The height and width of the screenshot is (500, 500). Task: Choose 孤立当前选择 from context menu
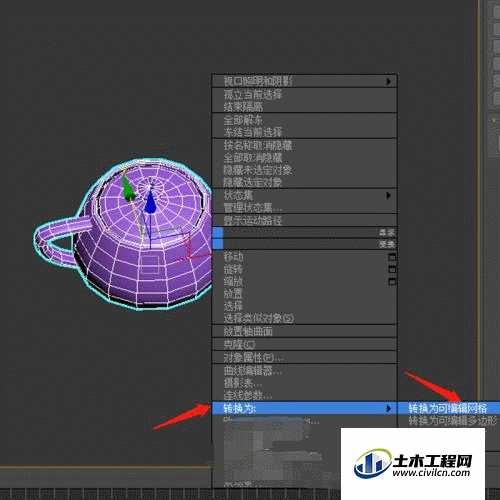(304, 95)
